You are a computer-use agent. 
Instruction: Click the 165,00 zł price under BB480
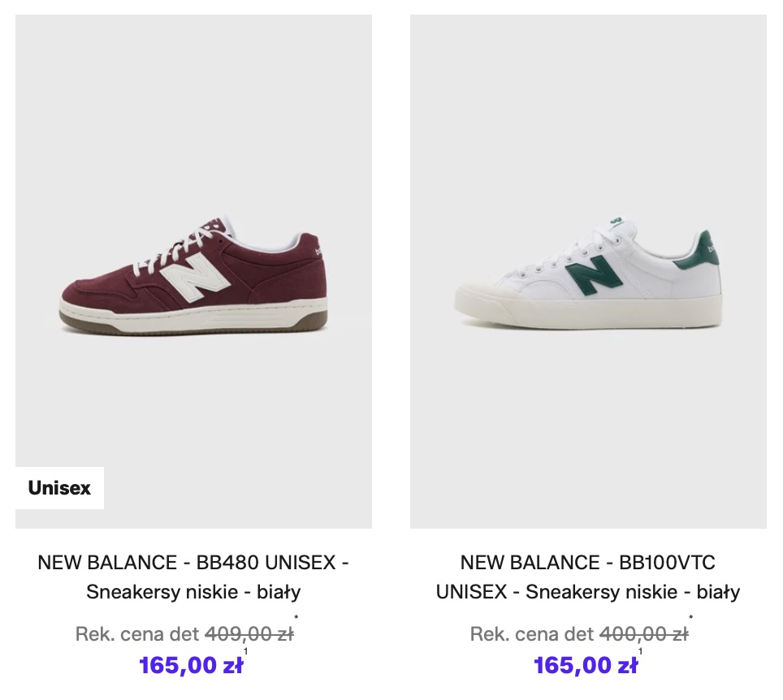(191, 666)
